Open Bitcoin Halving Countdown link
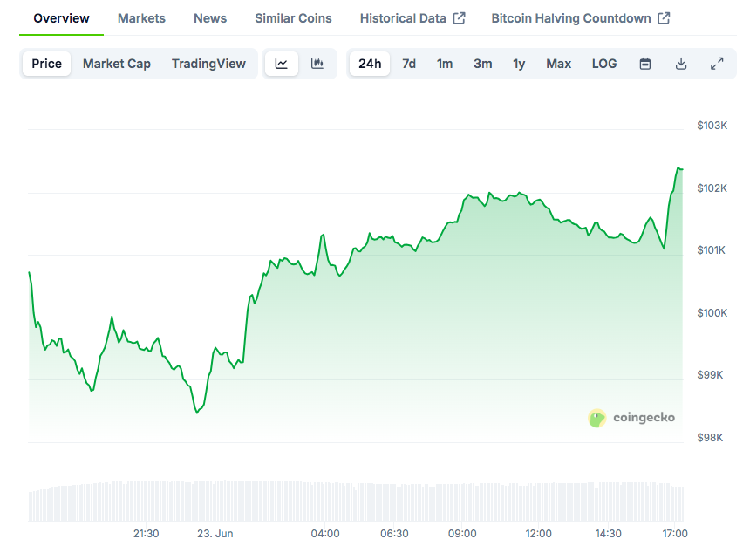Image resolution: width=743 pixels, height=560 pixels. pyautogui.click(x=581, y=18)
